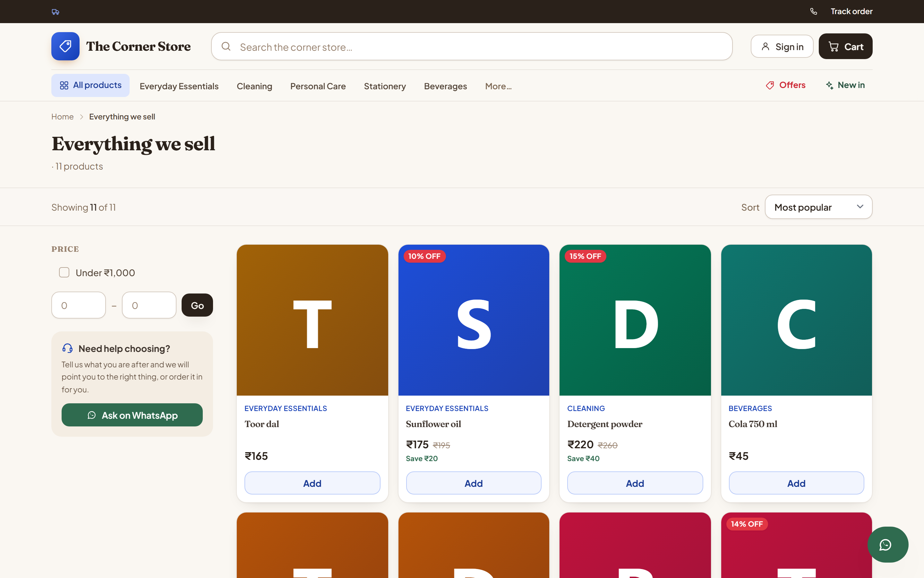Click the magnifier icon in search bar
The height and width of the screenshot is (578, 924).
pos(226,46)
